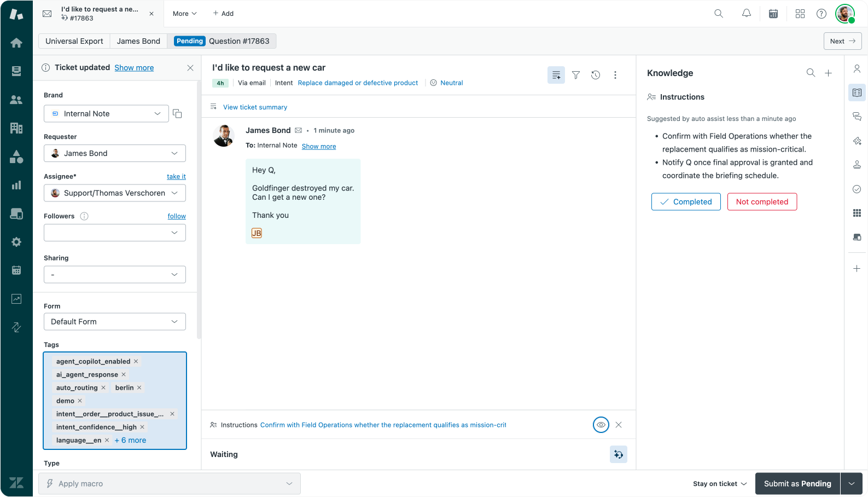Close the Ticket updated notice

(190, 68)
